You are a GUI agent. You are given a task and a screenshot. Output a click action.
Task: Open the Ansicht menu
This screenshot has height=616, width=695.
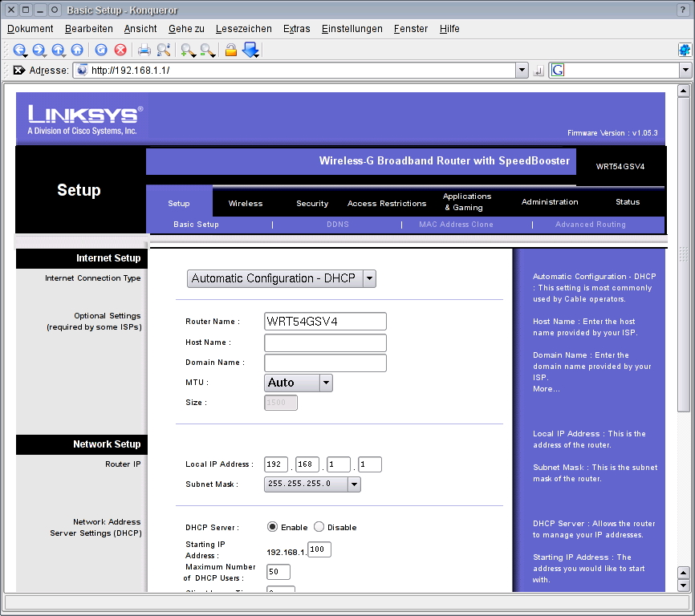pos(140,29)
